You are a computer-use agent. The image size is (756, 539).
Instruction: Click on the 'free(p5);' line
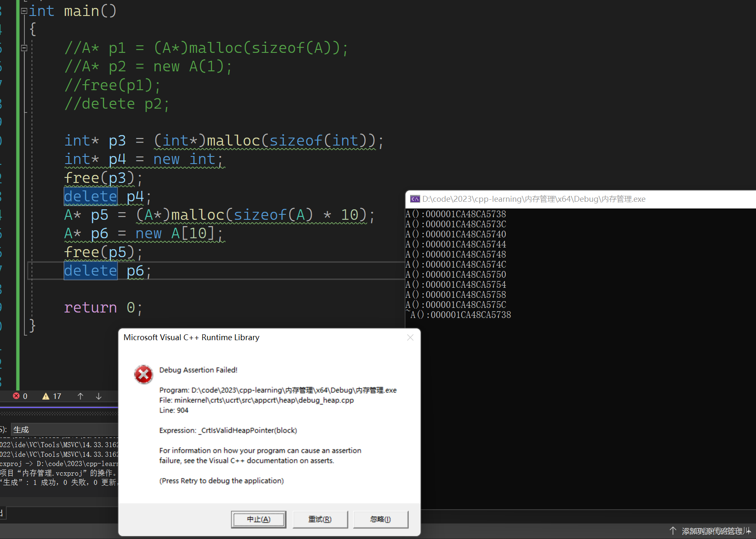(x=103, y=252)
